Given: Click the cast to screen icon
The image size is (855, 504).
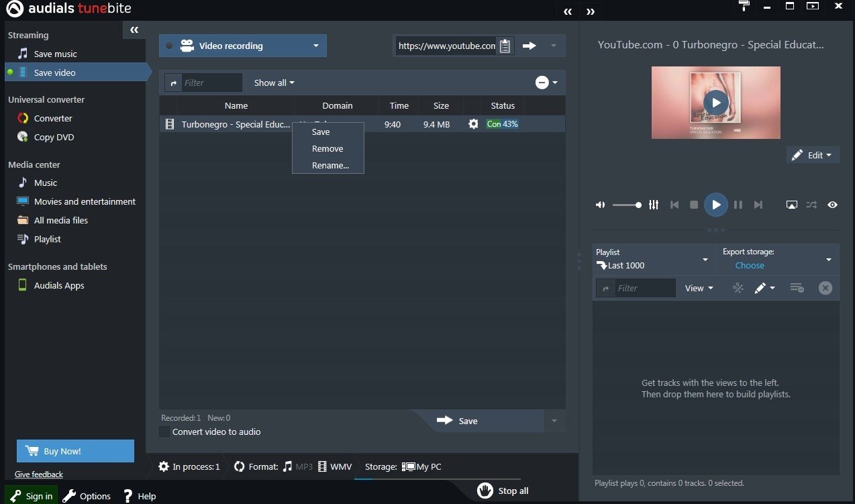Looking at the screenshot, I should pyautogui.click(x=792, y=205).
